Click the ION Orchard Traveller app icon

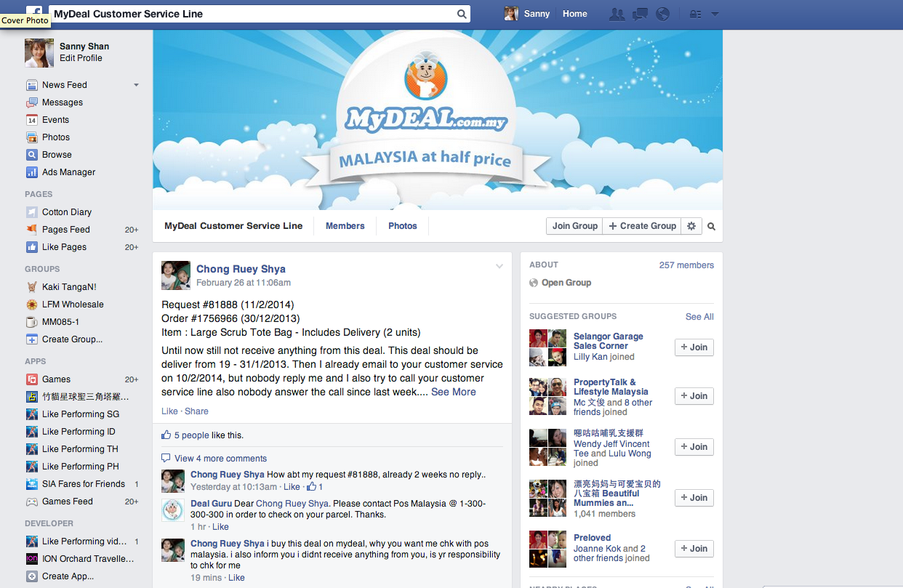coord(32,559)
